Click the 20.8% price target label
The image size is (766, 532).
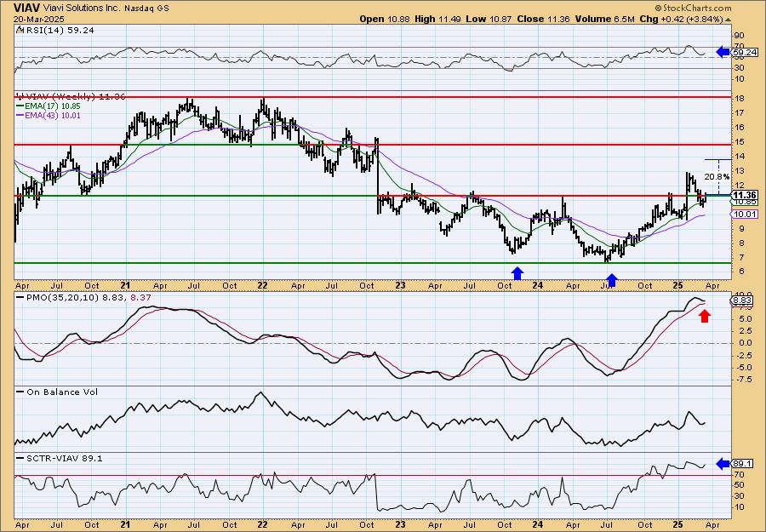point(717,176)
